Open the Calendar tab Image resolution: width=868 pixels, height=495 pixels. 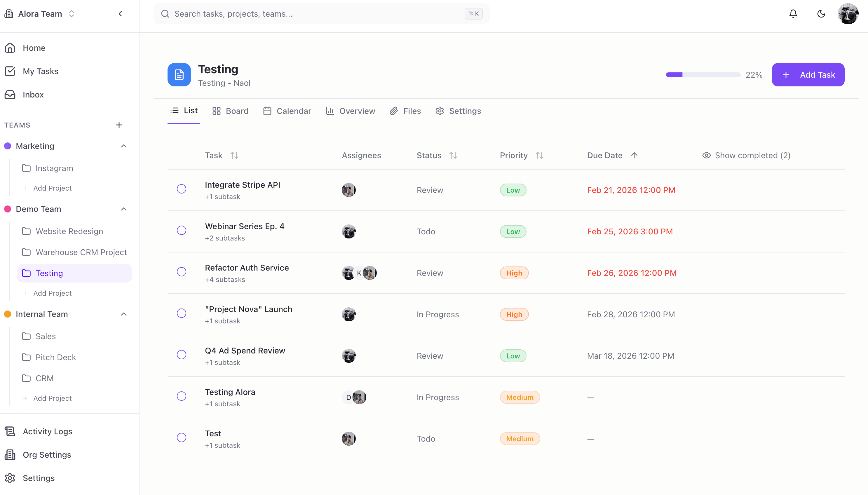pyautogui.click(x=287, y=111)
